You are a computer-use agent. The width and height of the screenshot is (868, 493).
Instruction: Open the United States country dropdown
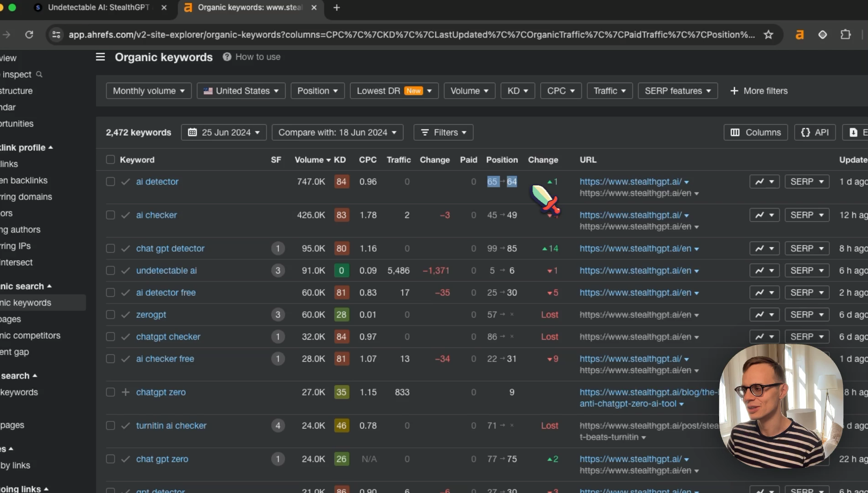[241, 91]
